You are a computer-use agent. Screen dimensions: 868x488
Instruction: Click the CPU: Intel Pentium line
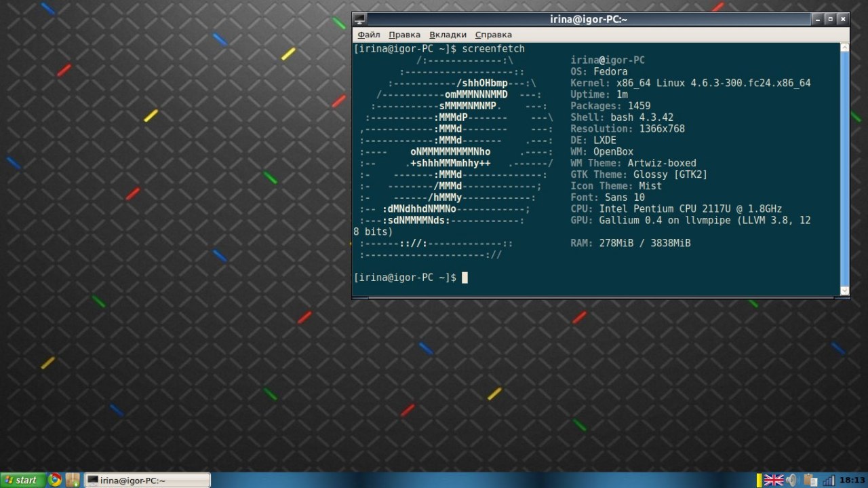[676, 208]
